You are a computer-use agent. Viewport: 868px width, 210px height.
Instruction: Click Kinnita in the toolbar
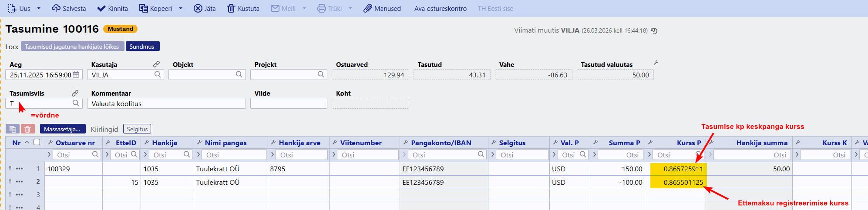click(112, 8)
